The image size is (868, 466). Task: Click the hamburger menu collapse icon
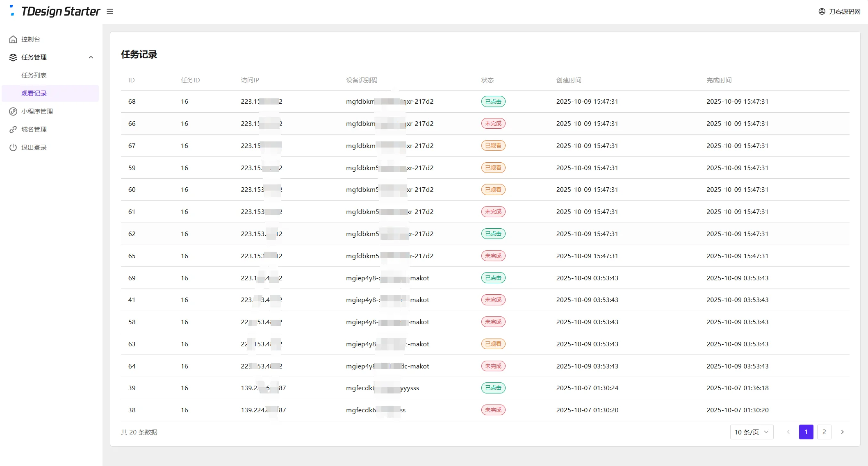[x=109, y=11]
